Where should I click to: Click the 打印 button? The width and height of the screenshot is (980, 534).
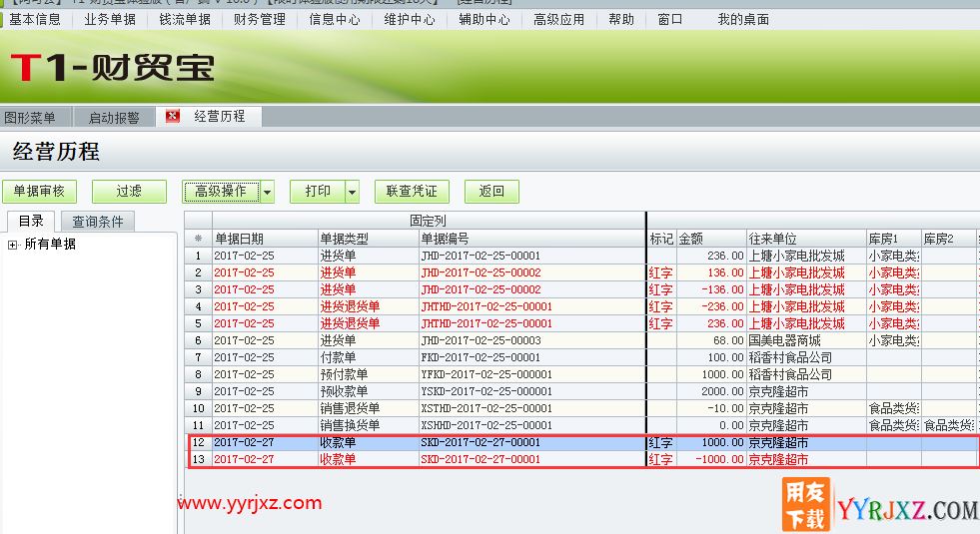point(318,191)
